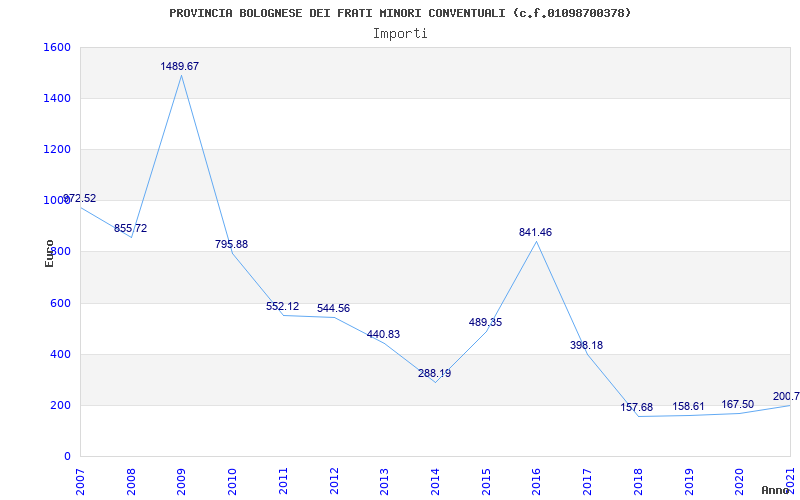This screenshot has height=500, width=800.
Task: Click the x-axis year 2008
Action: pyautogui.click(x=131, y=481)
